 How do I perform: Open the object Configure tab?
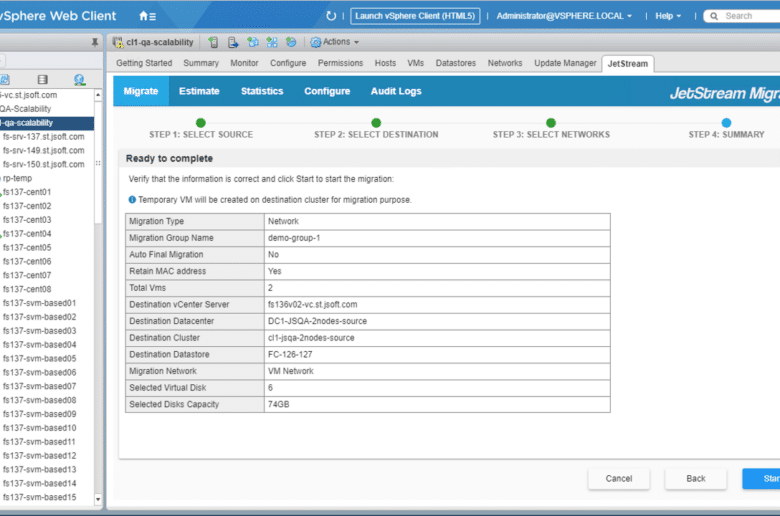click(x=288, y=63)
